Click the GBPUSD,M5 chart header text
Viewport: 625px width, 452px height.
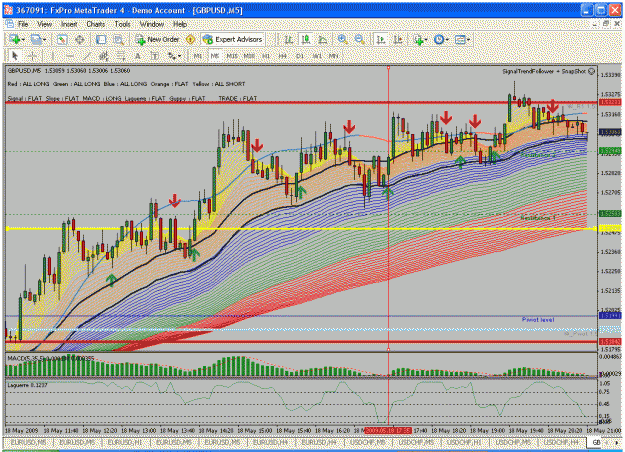[x=24, y=71]
